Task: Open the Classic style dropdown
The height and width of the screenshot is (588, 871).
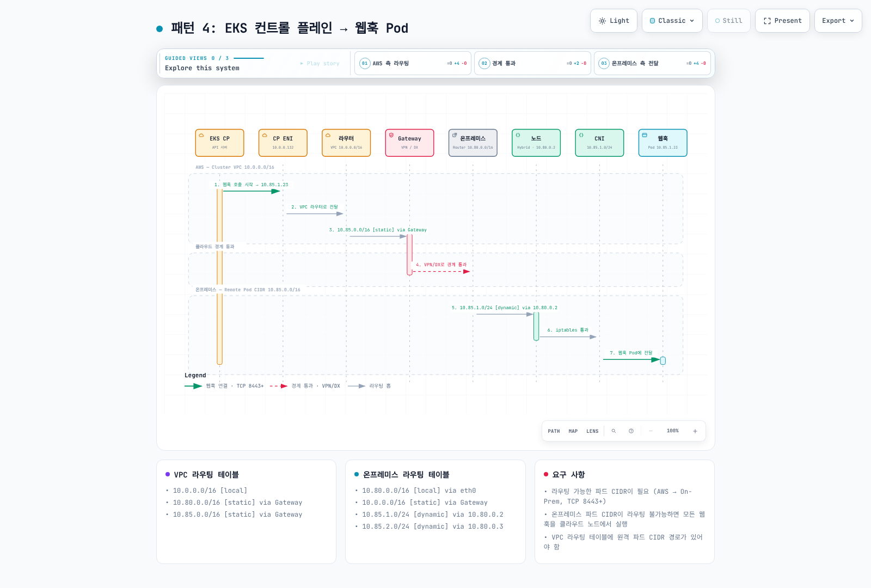Action: 672,21
